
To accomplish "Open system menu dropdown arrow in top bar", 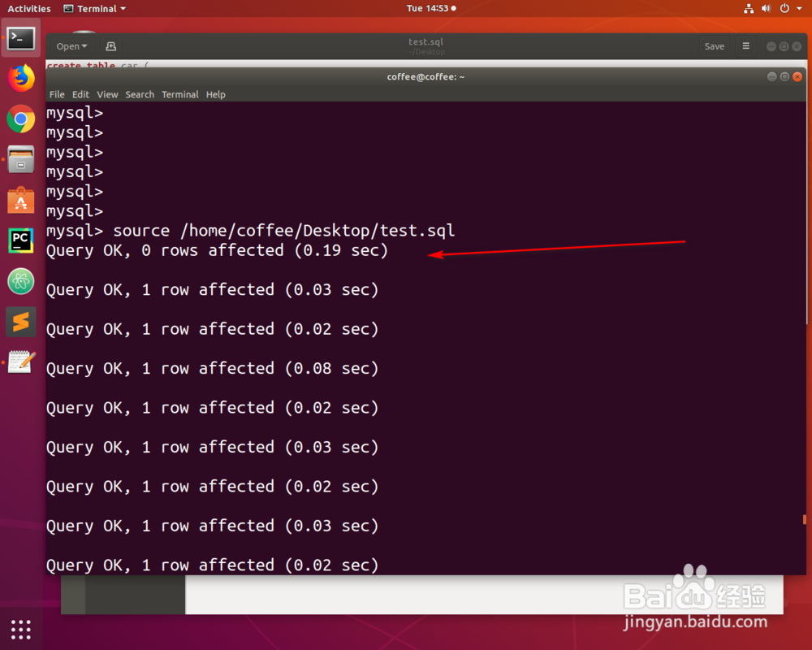I will (800, 8).
